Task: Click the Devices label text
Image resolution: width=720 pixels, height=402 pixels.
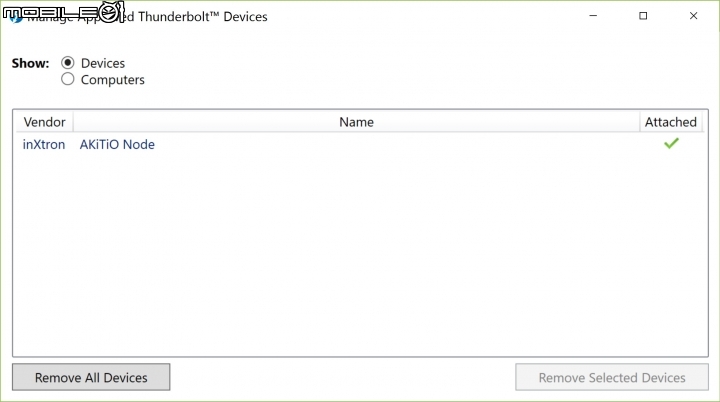Action: 103,63
